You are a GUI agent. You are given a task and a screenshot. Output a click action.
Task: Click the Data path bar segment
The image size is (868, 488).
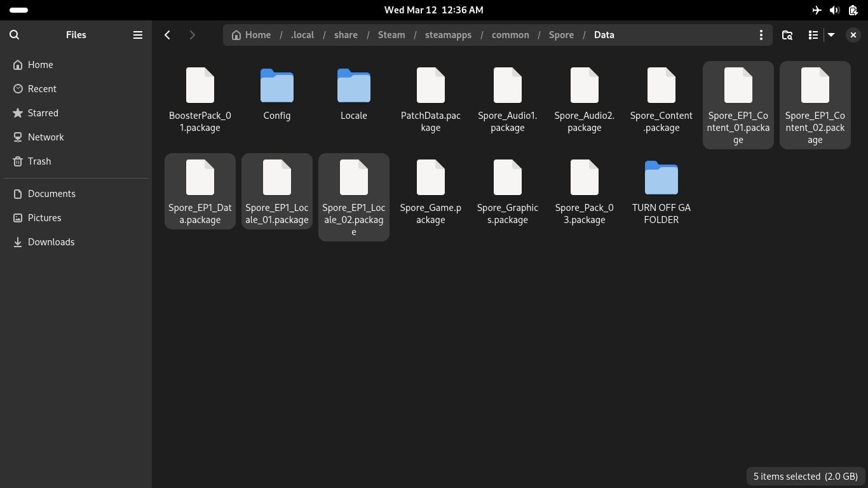tap(604, 35)
